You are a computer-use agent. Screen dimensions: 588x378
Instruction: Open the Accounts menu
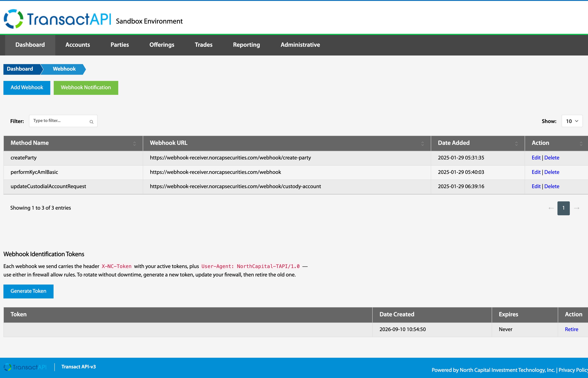(x=78, y=45)
